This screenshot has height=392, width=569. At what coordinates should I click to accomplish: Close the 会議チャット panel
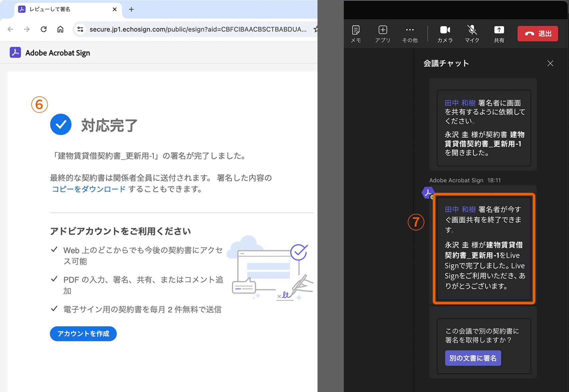pos(550,63)
